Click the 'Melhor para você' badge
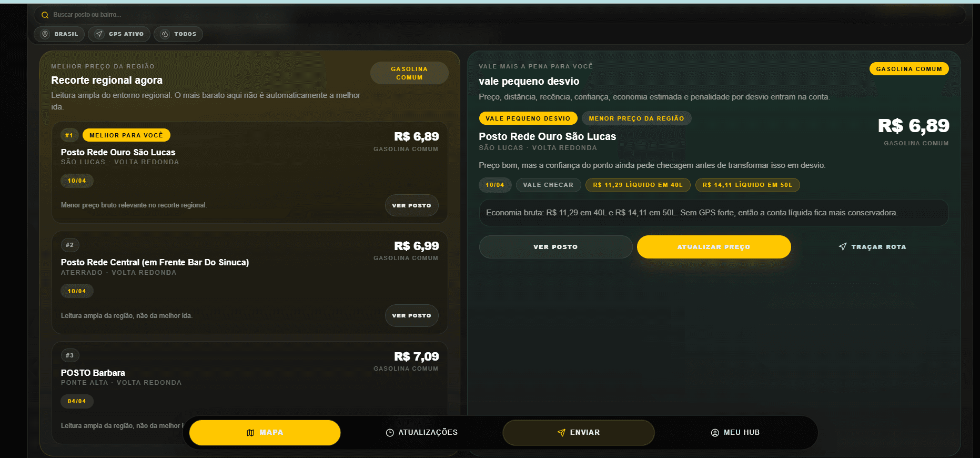 [x=126, y=135]
